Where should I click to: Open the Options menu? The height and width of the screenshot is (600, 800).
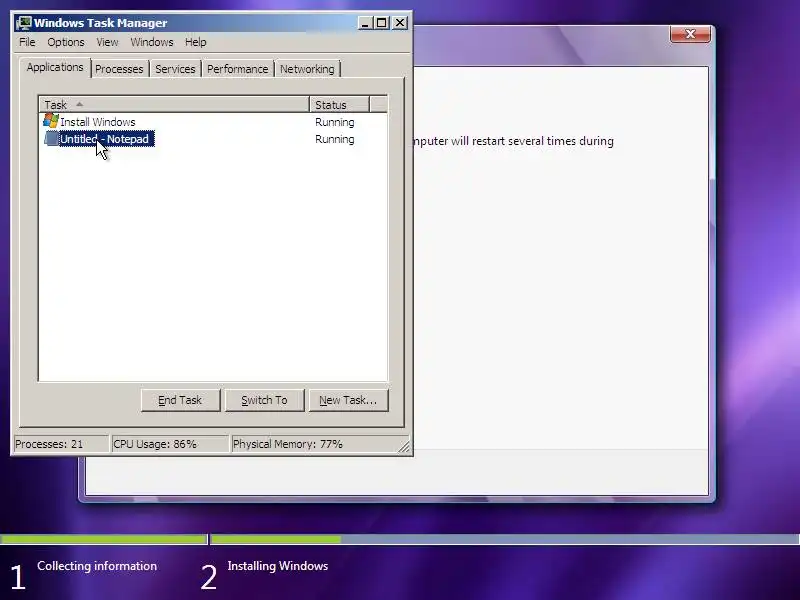click(x=66, y=42)
